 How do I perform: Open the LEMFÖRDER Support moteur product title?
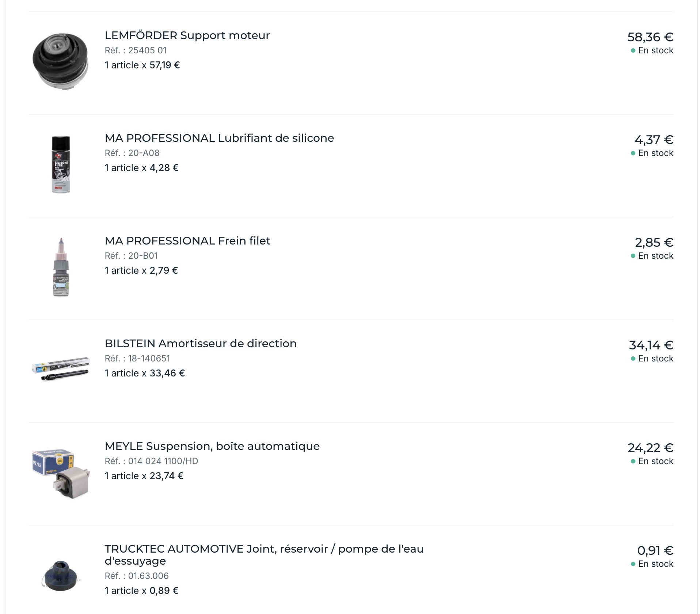[187, 35]
